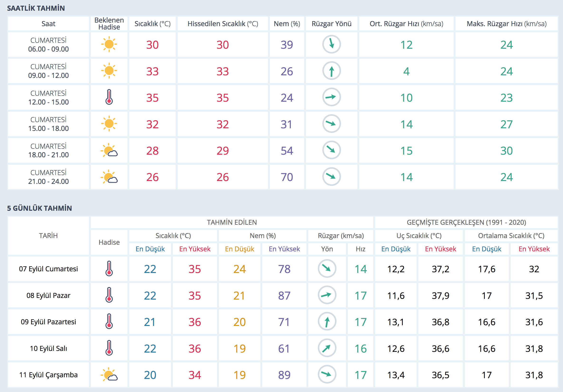Click the Nem (%) hourly column header
The height and width of the screenshot is (392, 563).
coord(287,24)
